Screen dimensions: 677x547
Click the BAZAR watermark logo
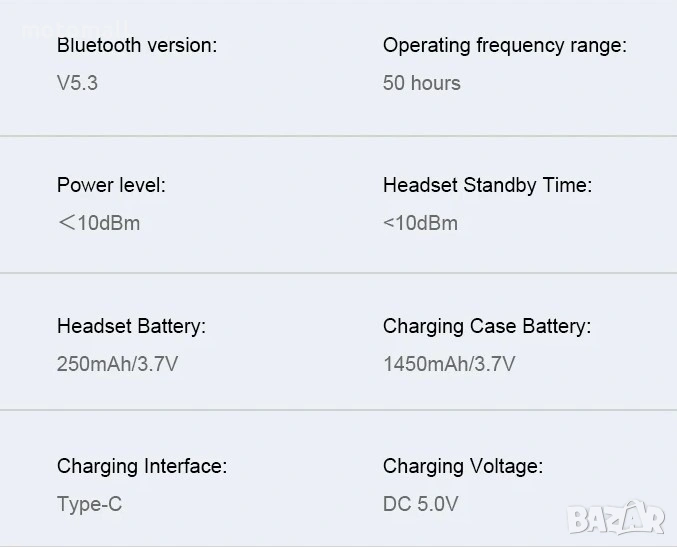point(615,518)
